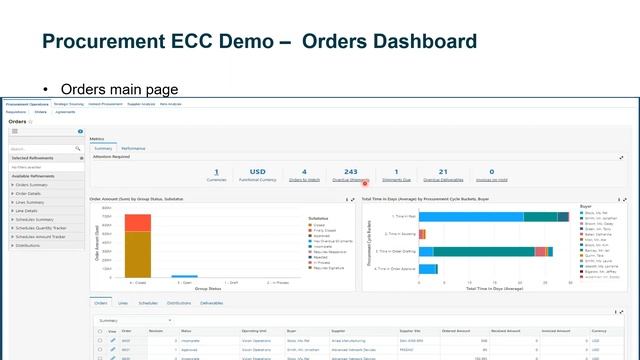Toggle the select-all control in table header

(100, 331)
